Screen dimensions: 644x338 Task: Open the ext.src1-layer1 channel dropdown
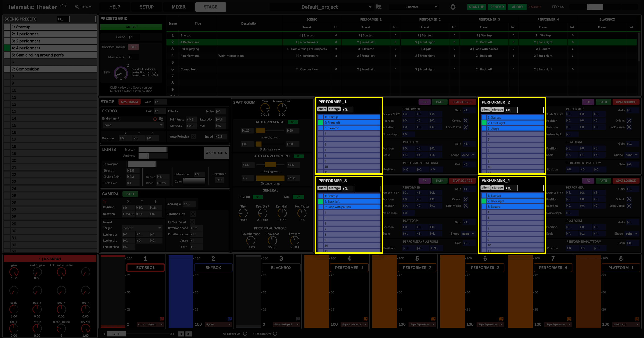[150, 325]
